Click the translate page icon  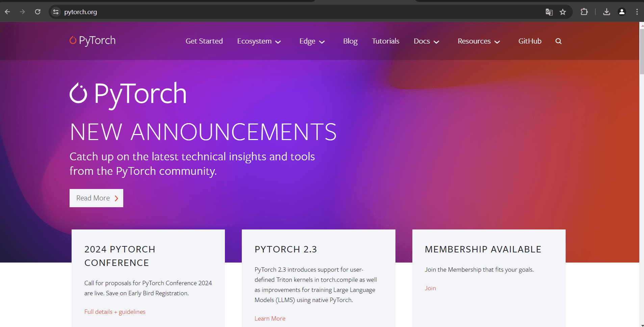549,12
